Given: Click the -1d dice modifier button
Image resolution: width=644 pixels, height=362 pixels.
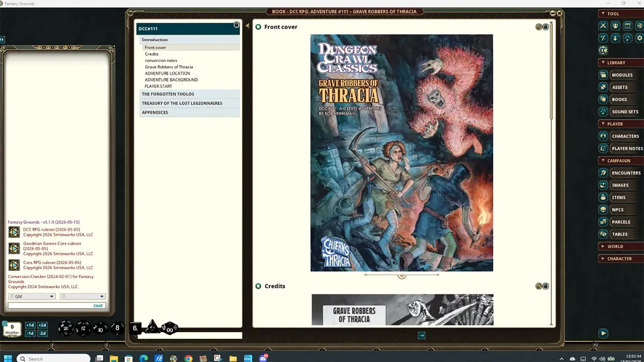Looking at the screenshot, I should coord(30,333).
